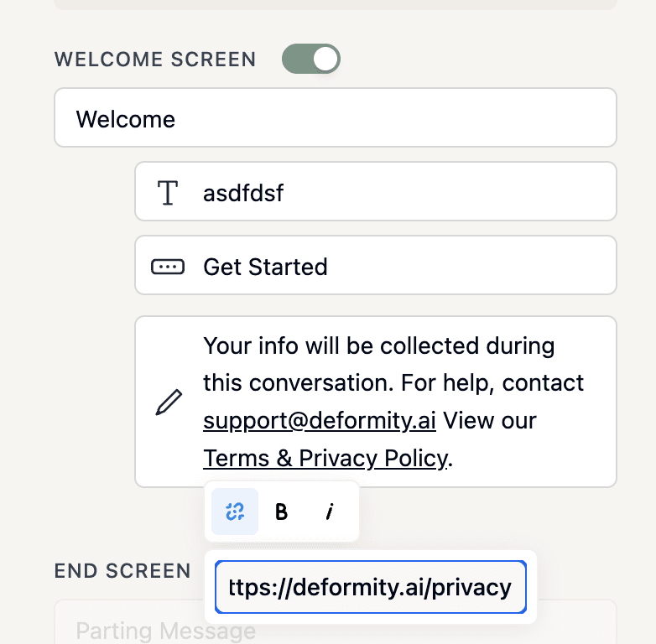Click the Welcome title input field
Image resolution: width=656 pixels, height=644 pixels.
coord(336,118)
